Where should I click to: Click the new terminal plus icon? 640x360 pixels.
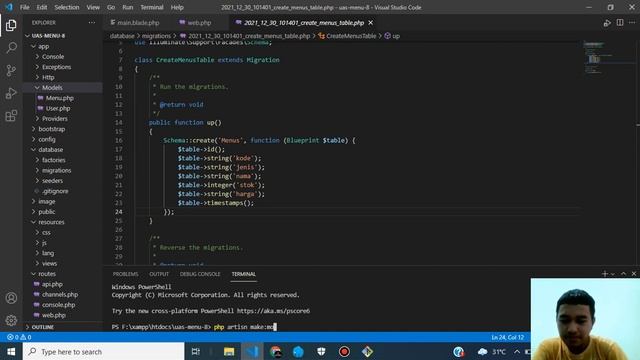(604, 274)
